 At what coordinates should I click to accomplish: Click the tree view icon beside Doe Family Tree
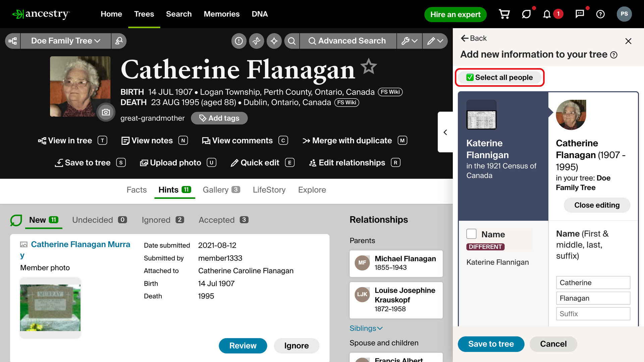(13, 41)
